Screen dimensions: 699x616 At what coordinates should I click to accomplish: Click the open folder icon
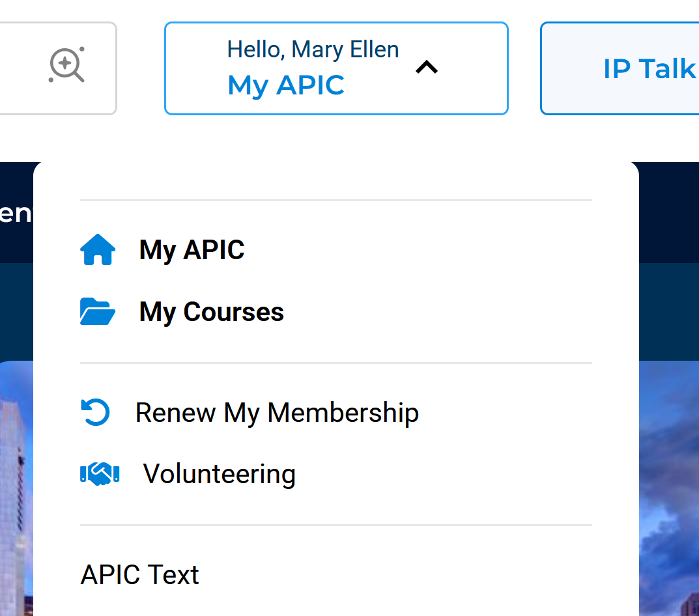(98, 311)
